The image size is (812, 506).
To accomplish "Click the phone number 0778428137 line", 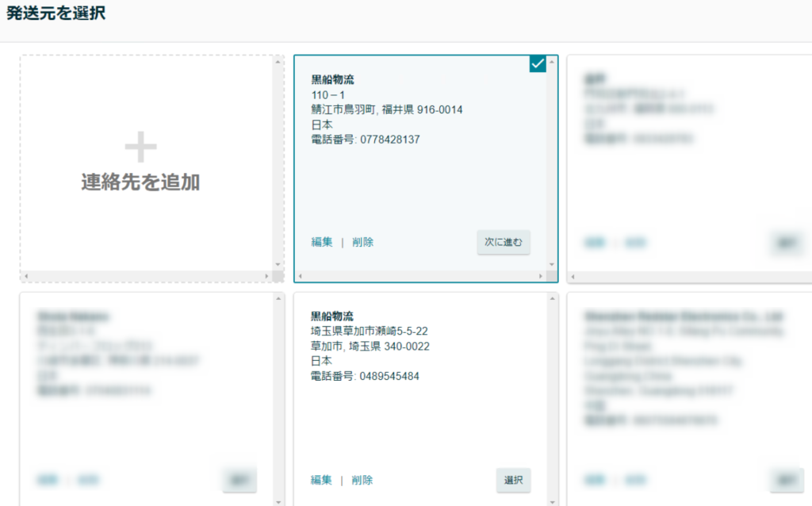I will click(366, 140).
